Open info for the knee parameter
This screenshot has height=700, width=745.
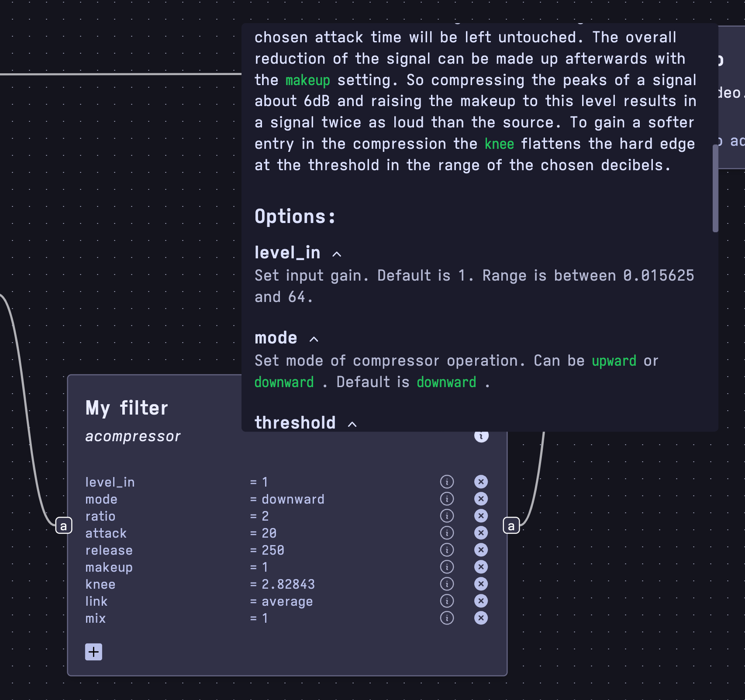(x=447, y=584)
